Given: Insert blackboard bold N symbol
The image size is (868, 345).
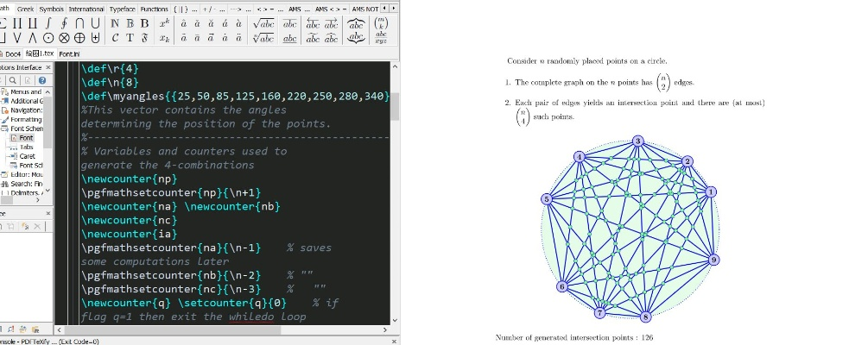Looking at the screenshot, I should [x=115, y=22].
